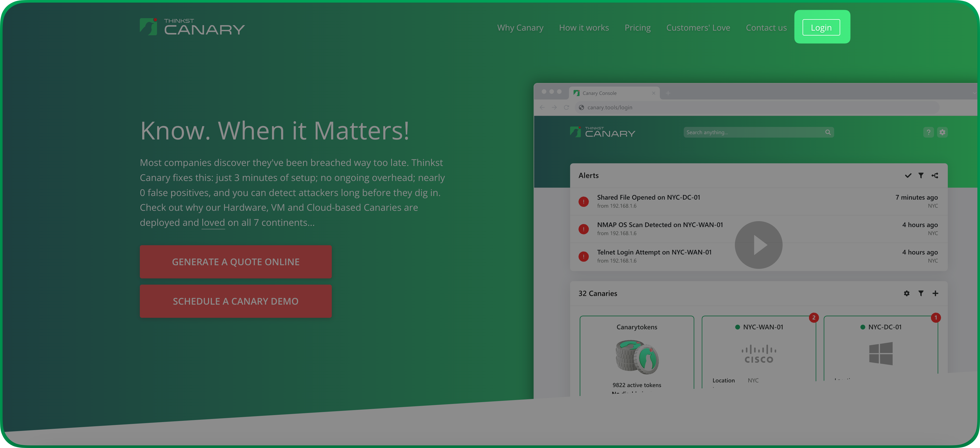Select the Canary Console browser tab
This screenshot has height=448, width=980.
click(x=614, y=93)
